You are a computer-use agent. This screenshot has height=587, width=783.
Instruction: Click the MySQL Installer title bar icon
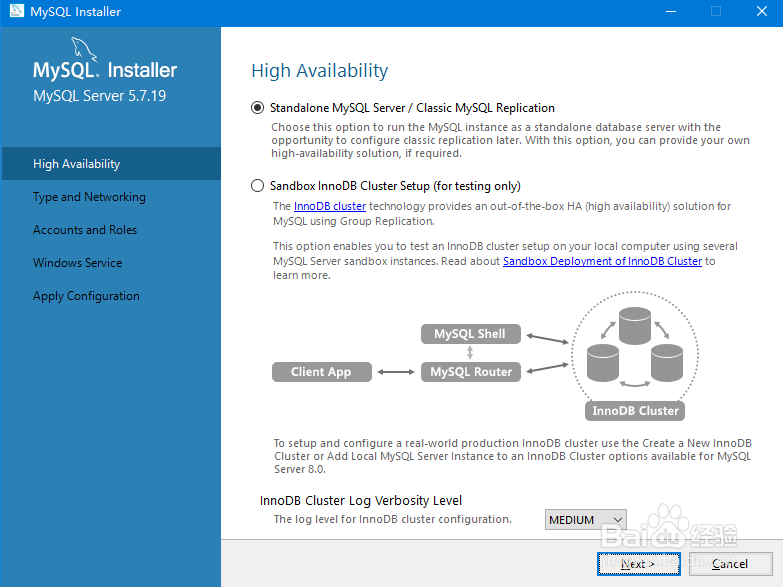coord(16,11)
